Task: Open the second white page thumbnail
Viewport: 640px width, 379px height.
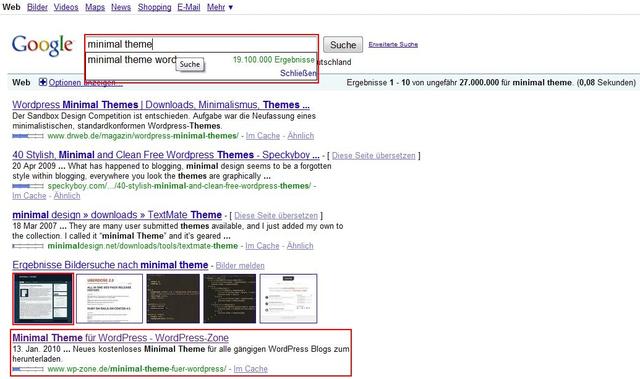Action: point(109,299)
